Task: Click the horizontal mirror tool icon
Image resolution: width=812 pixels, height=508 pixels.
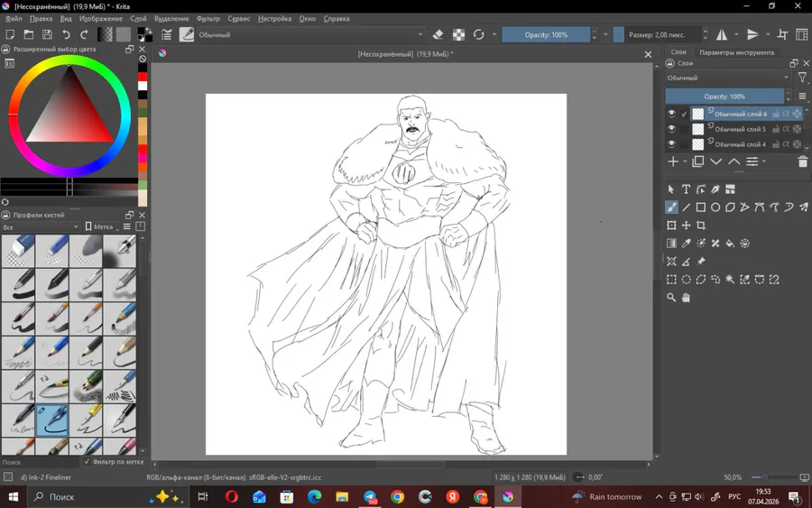Action: [722, 35]
